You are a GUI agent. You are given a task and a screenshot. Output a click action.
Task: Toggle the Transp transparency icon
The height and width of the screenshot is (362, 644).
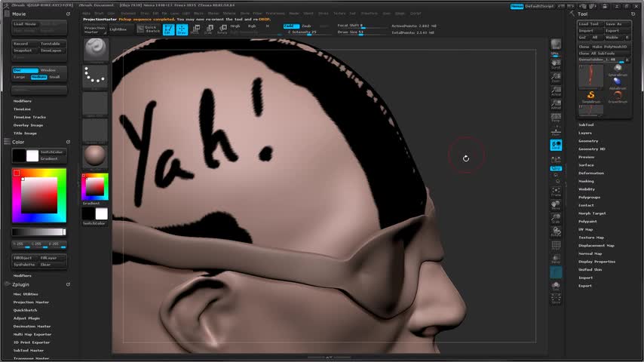(556, 259)
